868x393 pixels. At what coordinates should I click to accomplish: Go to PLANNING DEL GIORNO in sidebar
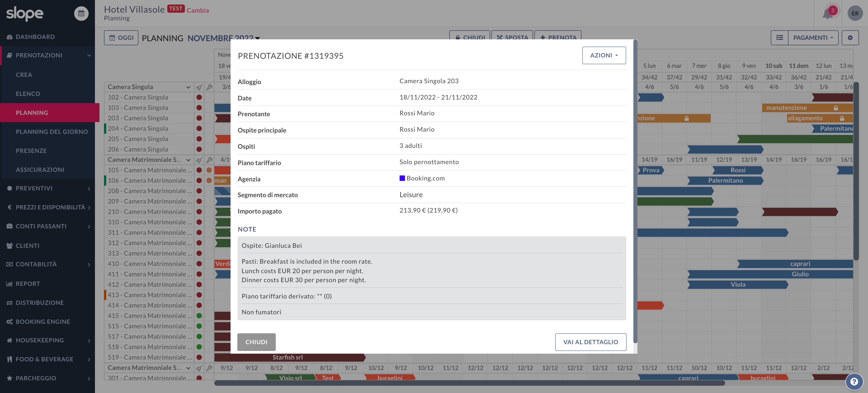pyautogui.click(x=52, y=132)
